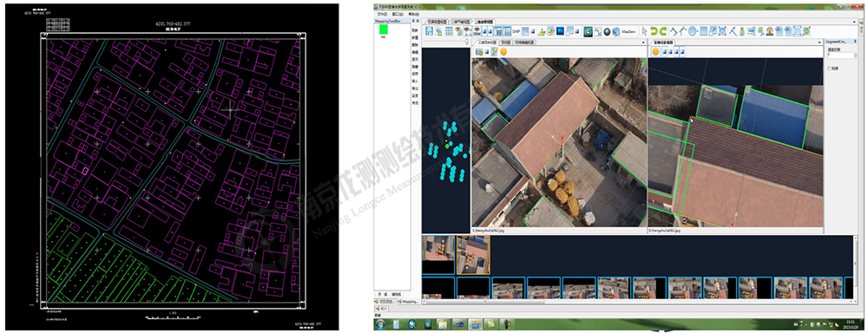Click the magnifier globe icon on taskbar
Screen dimensions: 868x333
click(x=411, y=324)
